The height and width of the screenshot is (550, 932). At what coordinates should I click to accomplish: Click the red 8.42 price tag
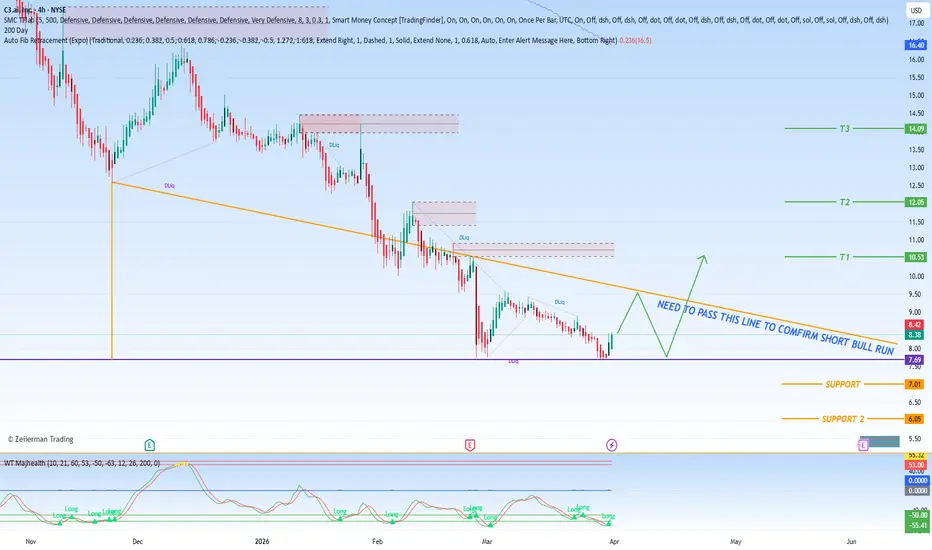914,325
